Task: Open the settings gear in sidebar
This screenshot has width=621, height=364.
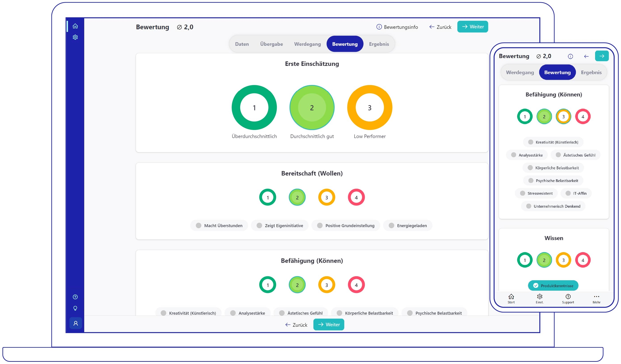Action: point(75,37)
